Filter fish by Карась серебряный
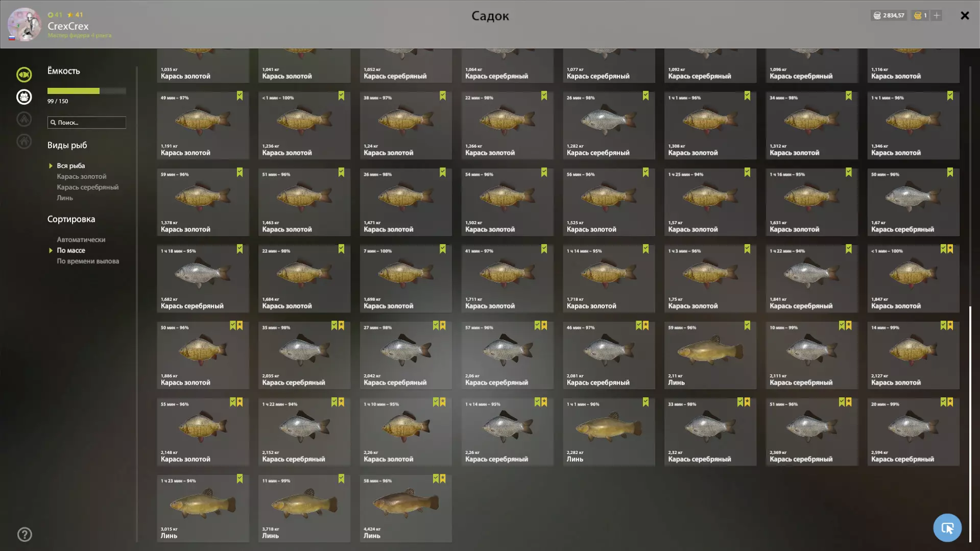980x551 pixels. click(x=88, y=187)
